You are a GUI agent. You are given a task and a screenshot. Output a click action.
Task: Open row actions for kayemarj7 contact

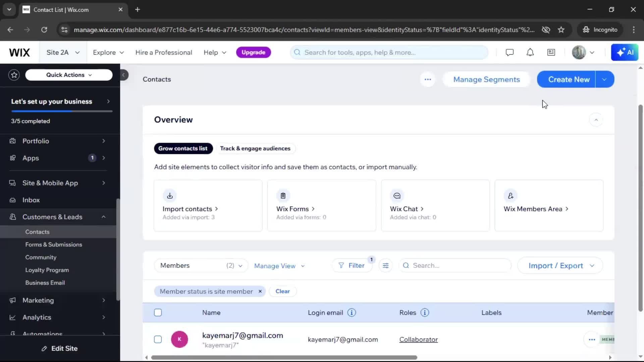(592, 340)
